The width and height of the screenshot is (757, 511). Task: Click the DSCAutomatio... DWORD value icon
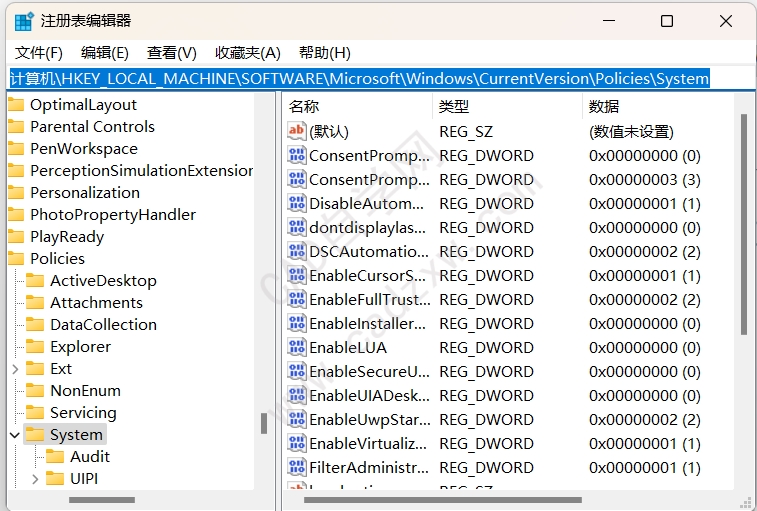tap(296, 251)
